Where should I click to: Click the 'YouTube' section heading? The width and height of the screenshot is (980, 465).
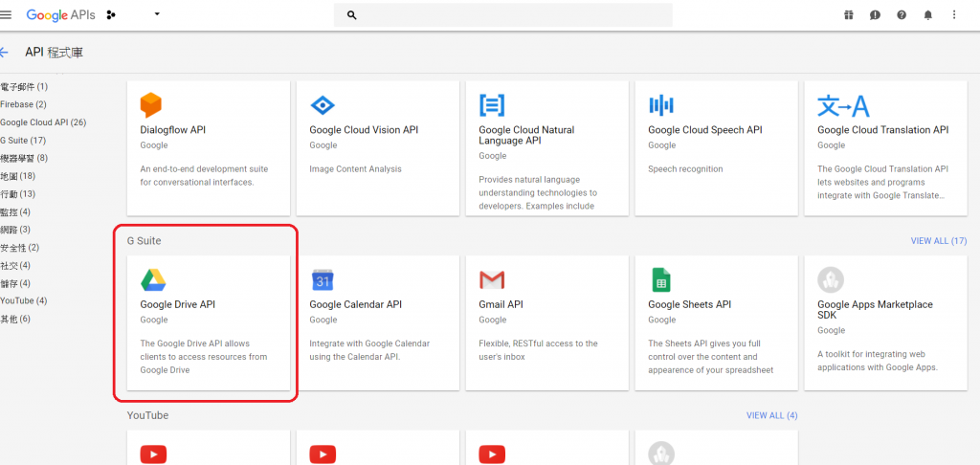pos(147,415)
